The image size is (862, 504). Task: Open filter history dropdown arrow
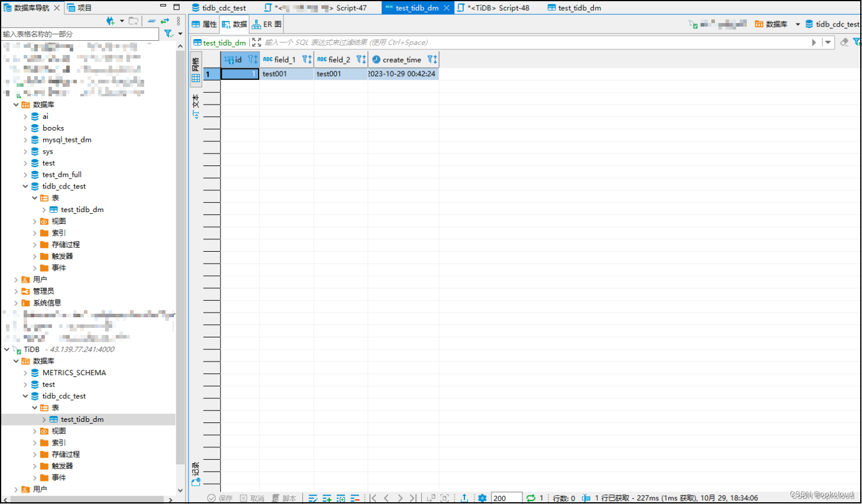[x=828, y=43]
